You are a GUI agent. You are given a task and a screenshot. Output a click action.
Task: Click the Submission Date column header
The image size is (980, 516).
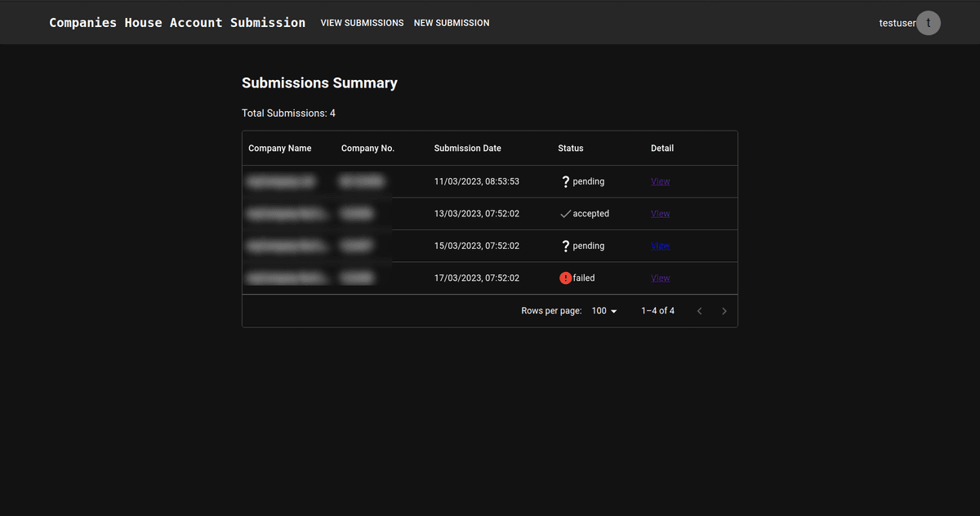pyautogui.click(x=468, y=149)
